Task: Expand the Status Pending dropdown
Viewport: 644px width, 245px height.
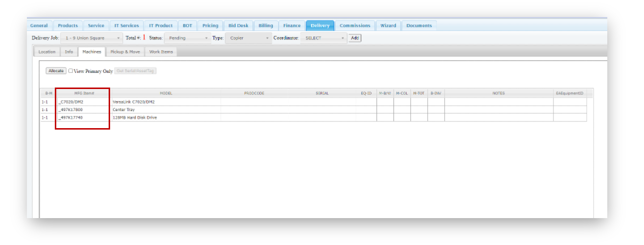Action: [x=187, y=38]
